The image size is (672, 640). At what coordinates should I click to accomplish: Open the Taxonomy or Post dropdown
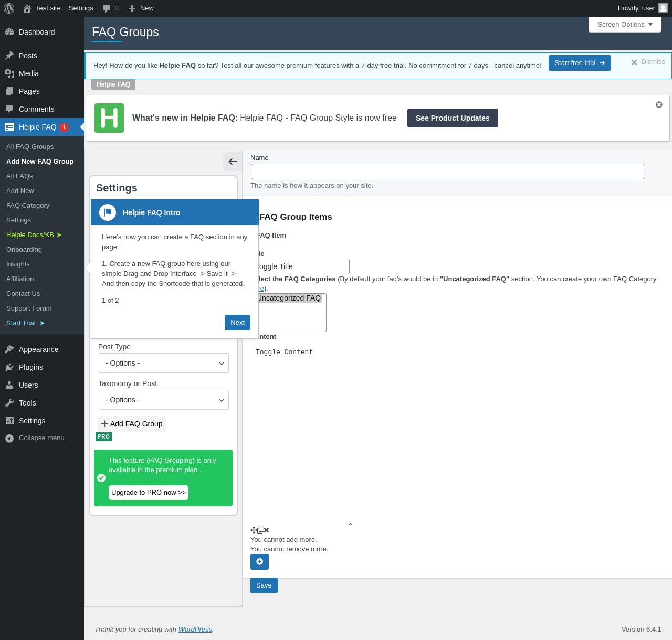click(164, 400)
